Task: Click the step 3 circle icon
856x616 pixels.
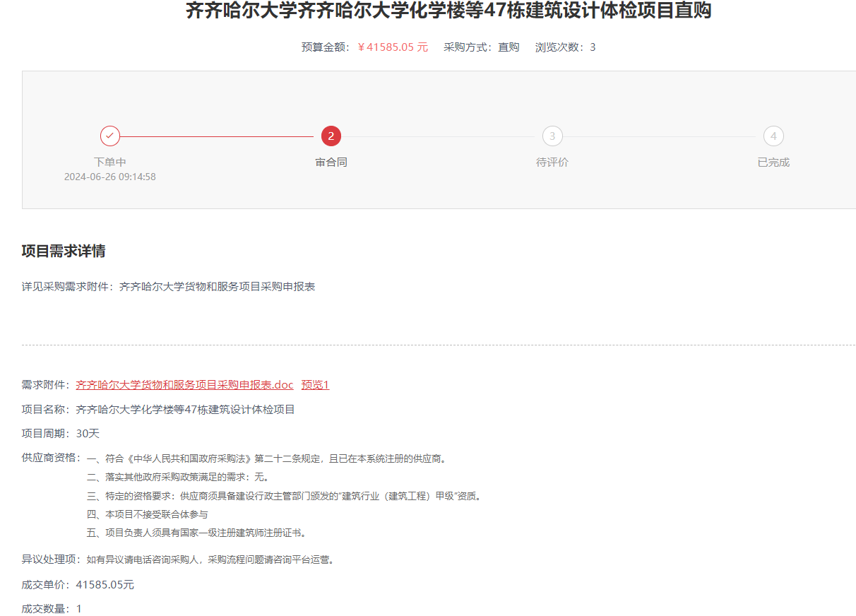Action: [552, 136]
